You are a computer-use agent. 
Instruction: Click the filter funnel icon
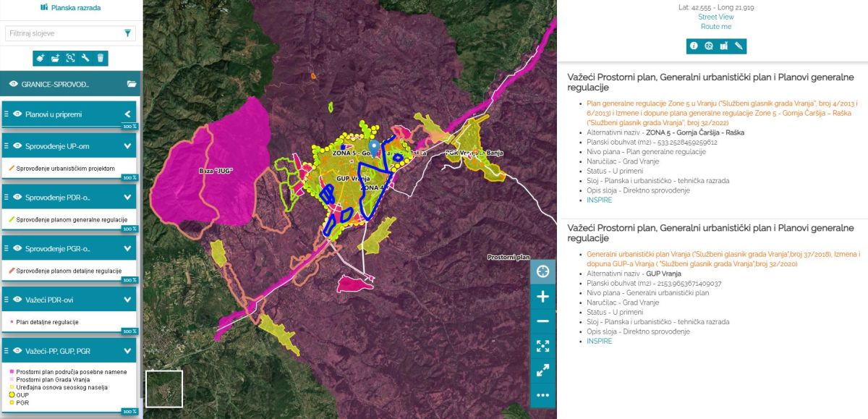point(127,33)
